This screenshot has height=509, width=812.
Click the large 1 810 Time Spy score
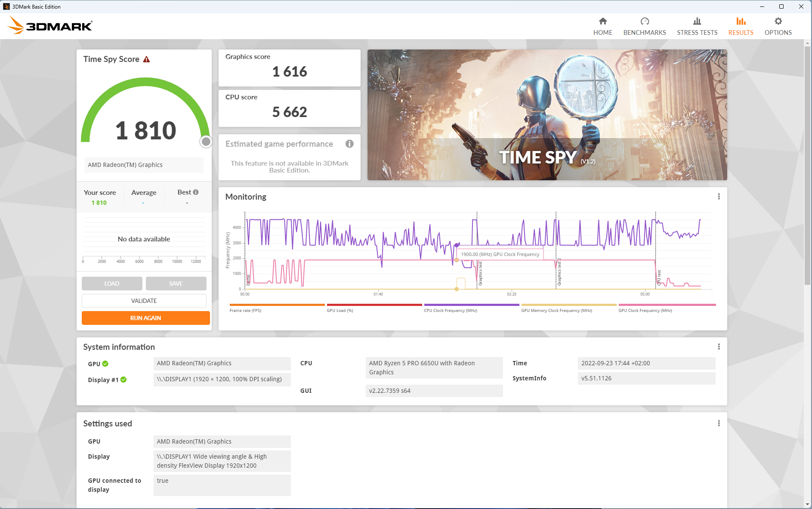coord(145,130)
